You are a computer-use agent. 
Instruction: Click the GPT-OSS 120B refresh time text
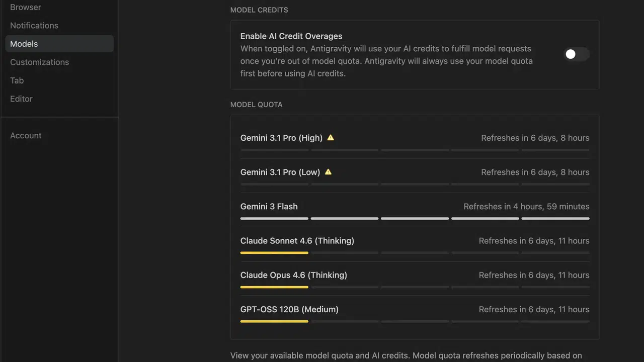point(534,309)
